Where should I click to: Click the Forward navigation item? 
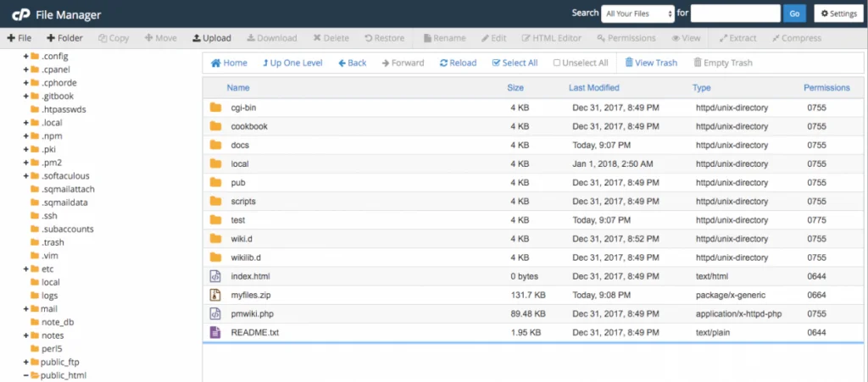403,63
